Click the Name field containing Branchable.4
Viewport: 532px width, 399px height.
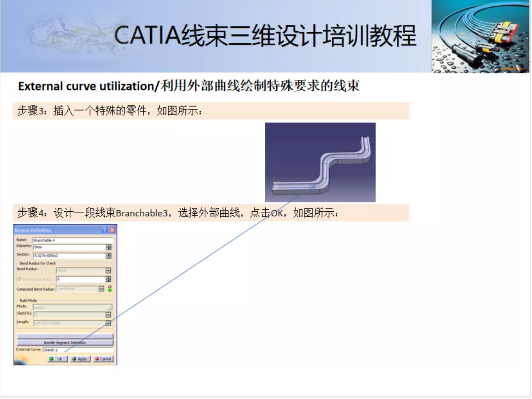pyautogui.click(x=72, y=240)
